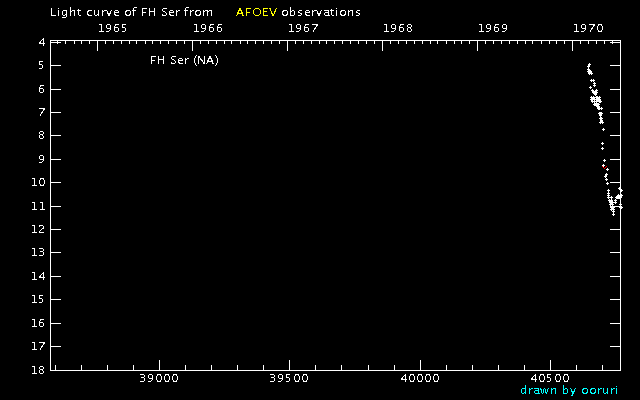Click the word 'observations' in title
The width and height of the screenshot is (640, 400).
pos(321,12)
